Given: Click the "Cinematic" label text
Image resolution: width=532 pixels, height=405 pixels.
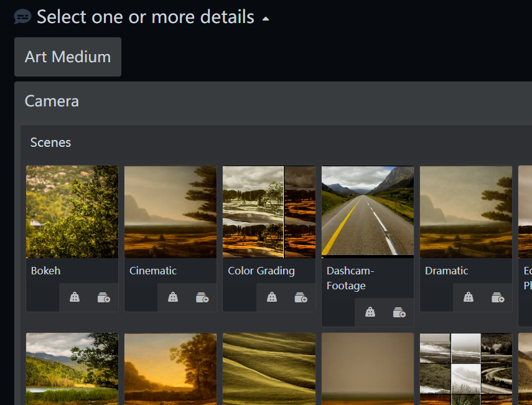Looking at the screenshot, I should click(x=153, y=271).
